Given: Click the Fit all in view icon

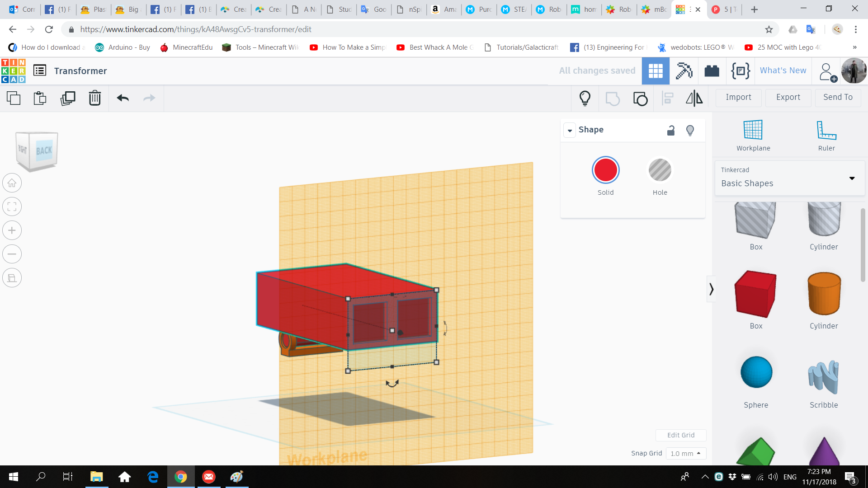Looking at the screenshot, I should 12,207.
